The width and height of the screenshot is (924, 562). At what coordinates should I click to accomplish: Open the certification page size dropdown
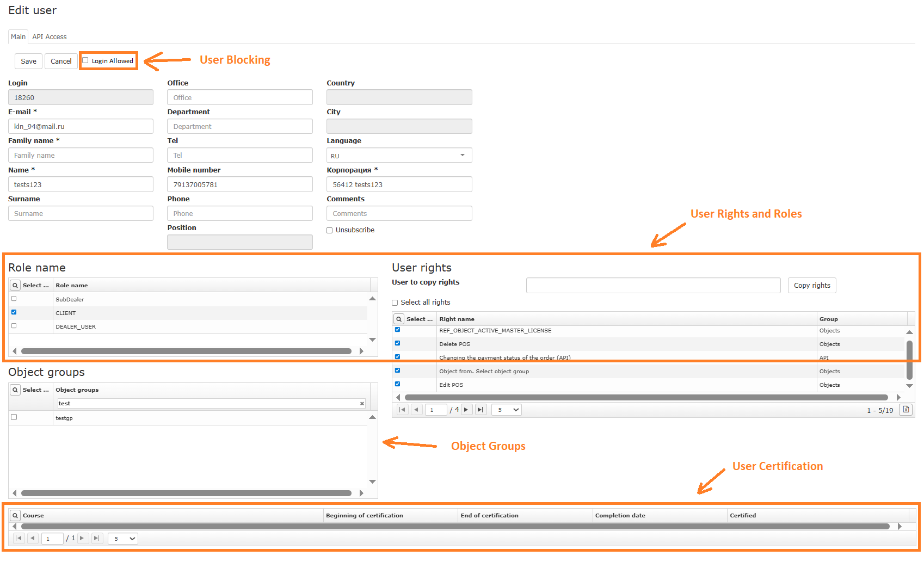[x=123, y=539]
